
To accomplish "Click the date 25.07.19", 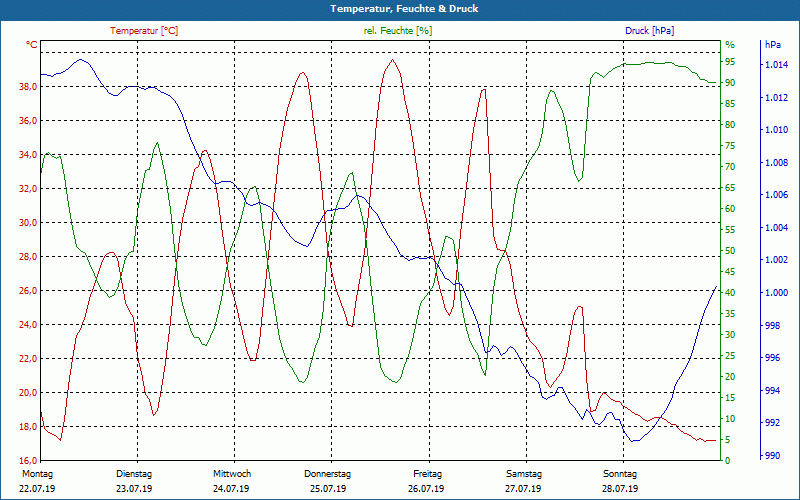I will (328, 489).
